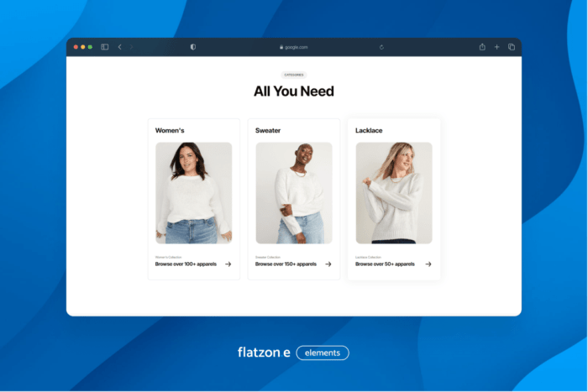Click the privacy shield icon
Screen dimensions: 588x392
click(193, 47)
